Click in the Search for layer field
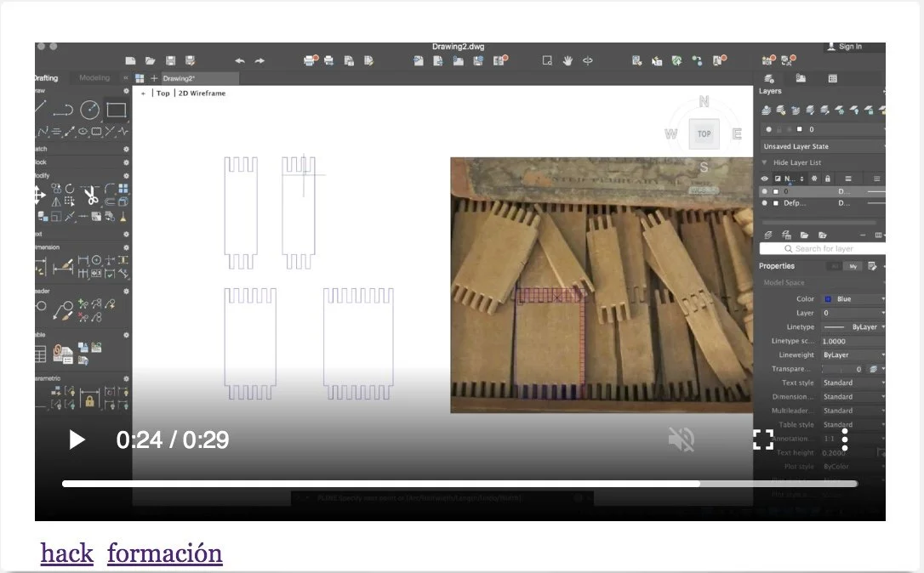Screen dimensions: 924x573 823,248
